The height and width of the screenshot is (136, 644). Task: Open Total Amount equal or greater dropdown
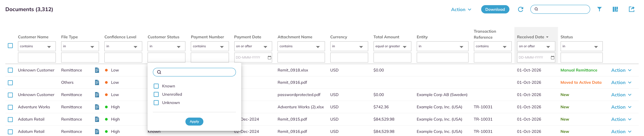click(392, 46)
